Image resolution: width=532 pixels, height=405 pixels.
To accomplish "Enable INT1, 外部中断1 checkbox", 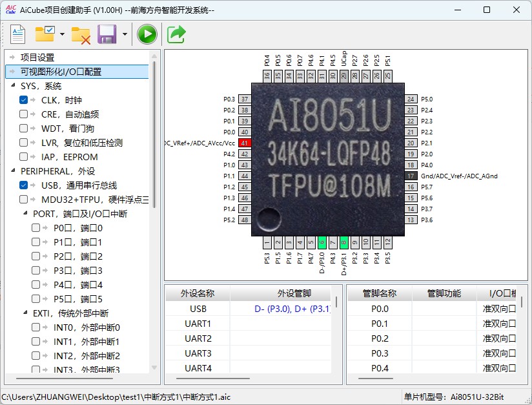I will pos(36,342).
